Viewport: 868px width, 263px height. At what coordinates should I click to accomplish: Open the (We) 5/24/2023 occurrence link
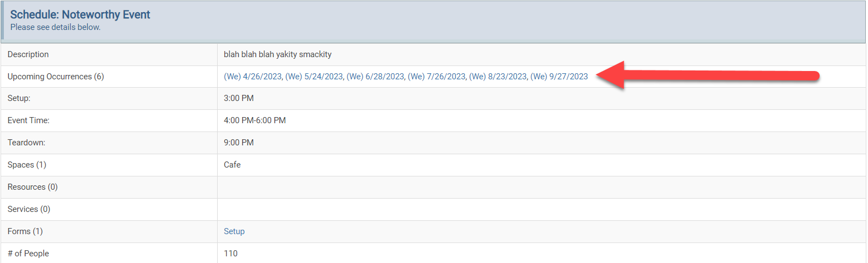pyautogui.click(x=315, y=77)
